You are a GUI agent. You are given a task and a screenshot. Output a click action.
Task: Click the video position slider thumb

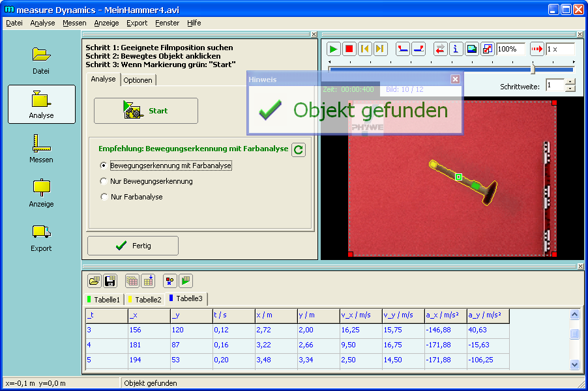[x=533, y=69]
